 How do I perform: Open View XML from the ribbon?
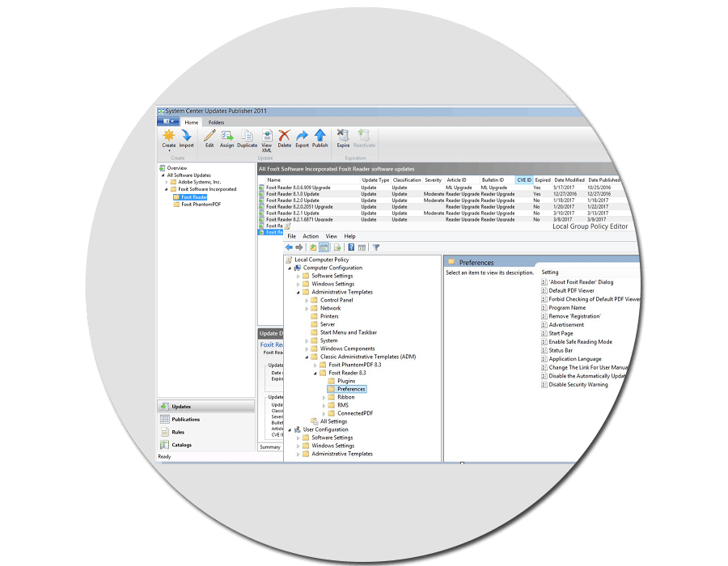(266, 136)
